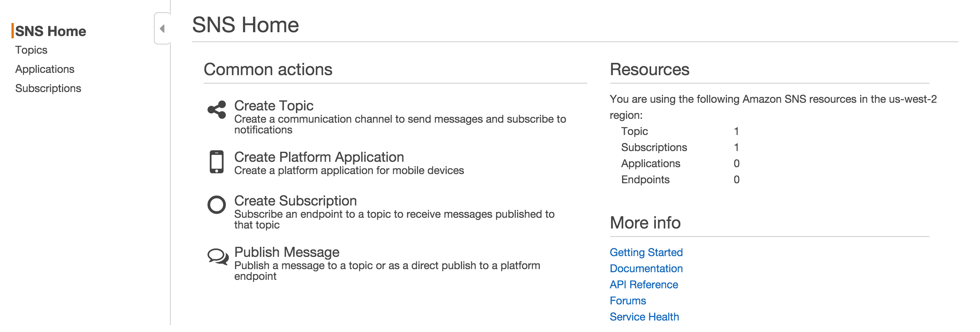Viewport: 980px width, 332px height.
Task: Open the API Reference link
Action: click(x=644, y=284)
